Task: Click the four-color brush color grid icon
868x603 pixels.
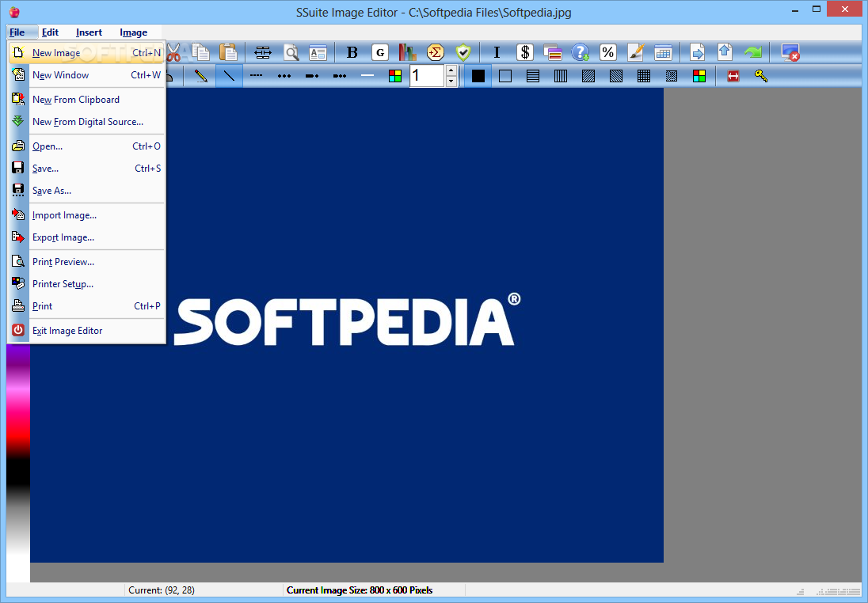Action: (699, 76)
